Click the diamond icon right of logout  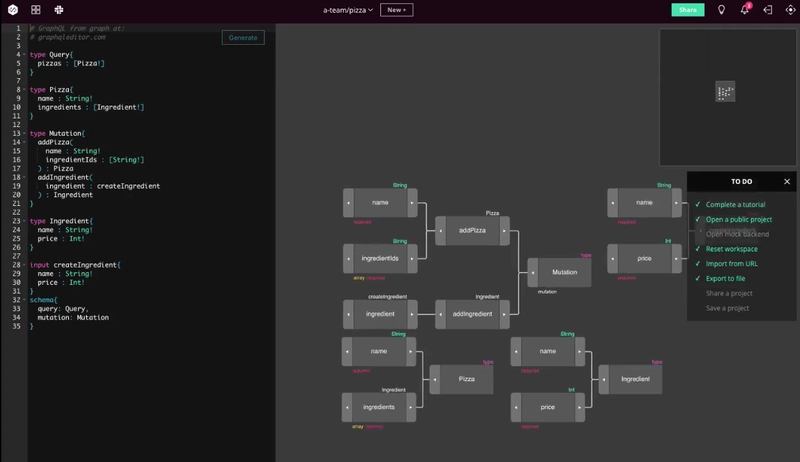[790, 10]
